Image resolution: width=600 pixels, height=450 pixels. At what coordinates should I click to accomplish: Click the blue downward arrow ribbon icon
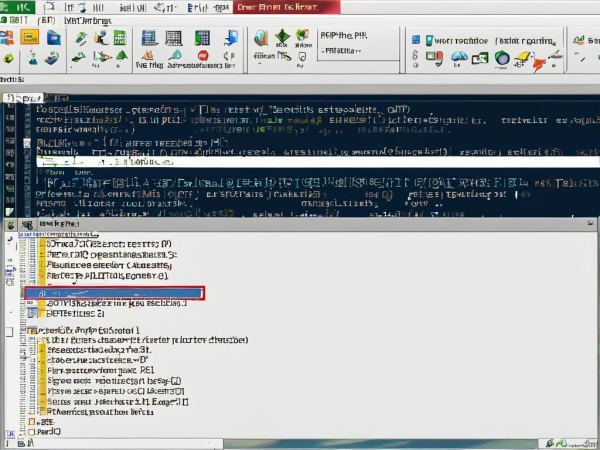point(231,38)
